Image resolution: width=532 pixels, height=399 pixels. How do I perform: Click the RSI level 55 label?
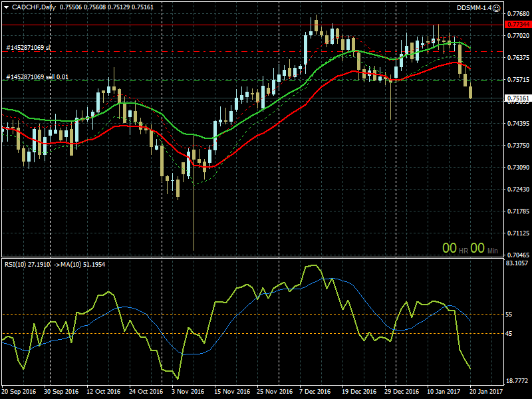(509, 315)
